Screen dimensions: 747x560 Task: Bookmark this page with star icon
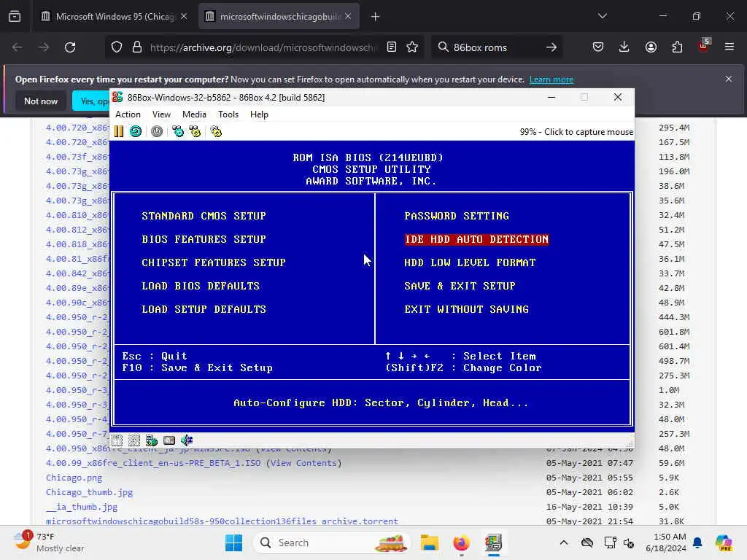pyautogui.click(x=412, y=47)
